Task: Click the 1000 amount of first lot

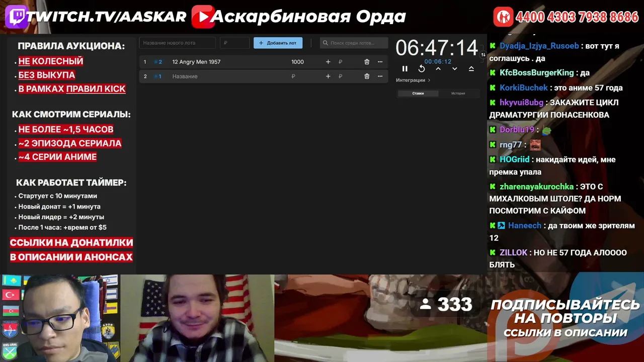Action: click(x=297, y=62)
